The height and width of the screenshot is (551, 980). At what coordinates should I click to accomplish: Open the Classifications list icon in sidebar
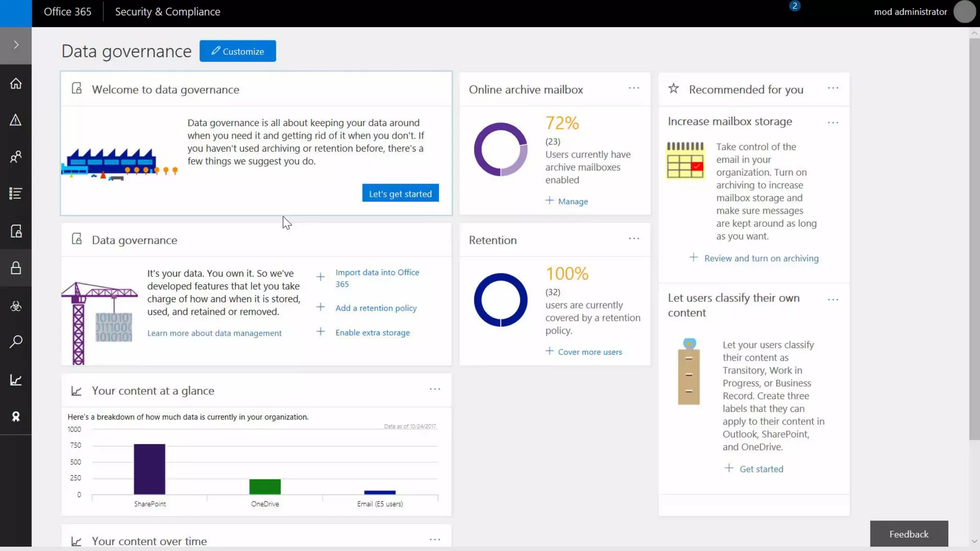[x=16, y=193]
